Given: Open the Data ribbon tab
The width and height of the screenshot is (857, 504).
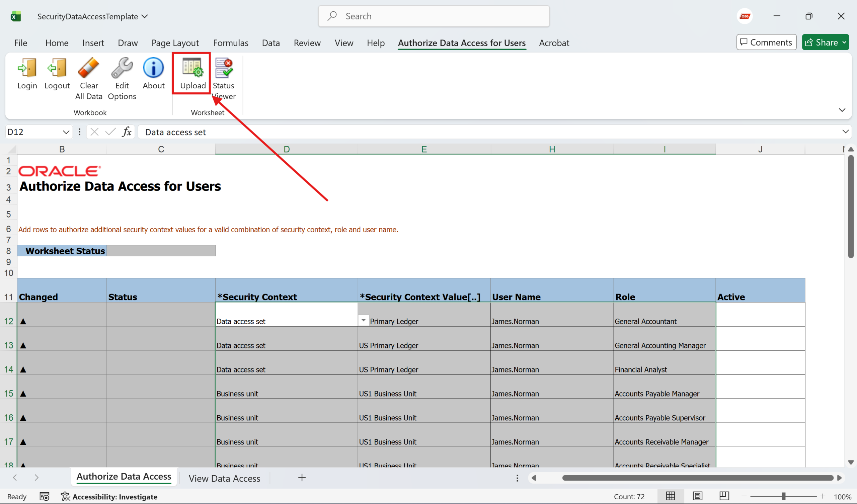Looking at the screenshot, I should (x=271, y=43).
